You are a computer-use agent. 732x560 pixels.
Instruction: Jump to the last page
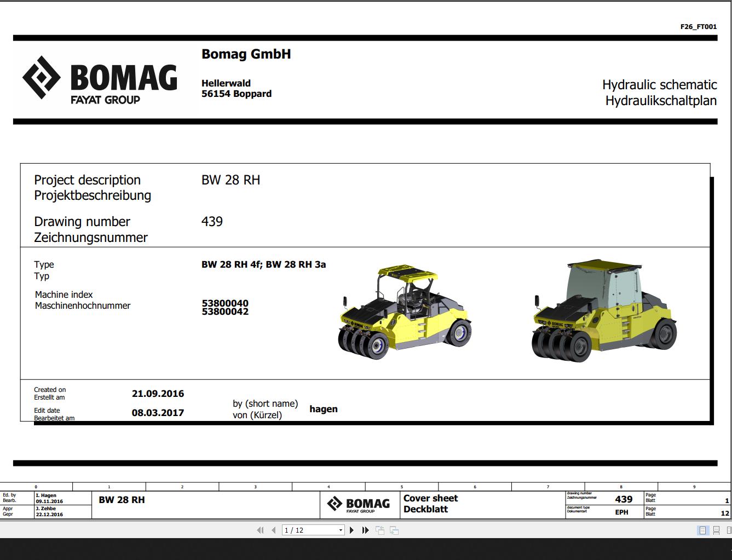pyautogui.click(x=365, y=530)
